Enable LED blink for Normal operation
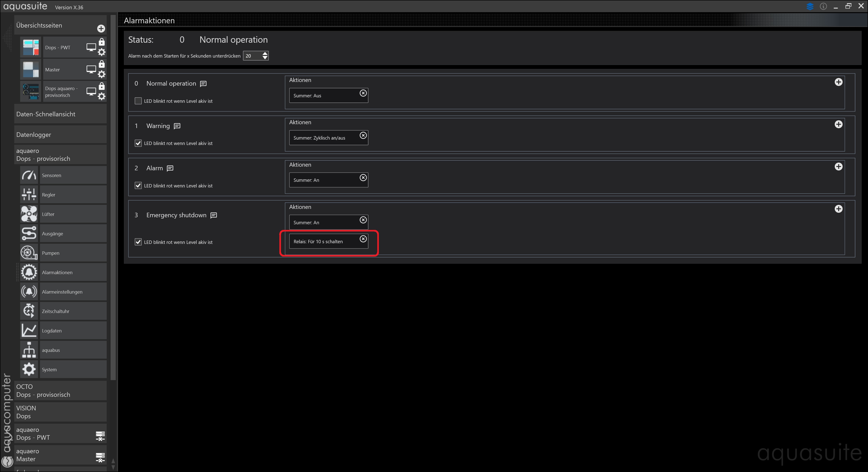The image size is (868, 472). click(x=138, y=101)
